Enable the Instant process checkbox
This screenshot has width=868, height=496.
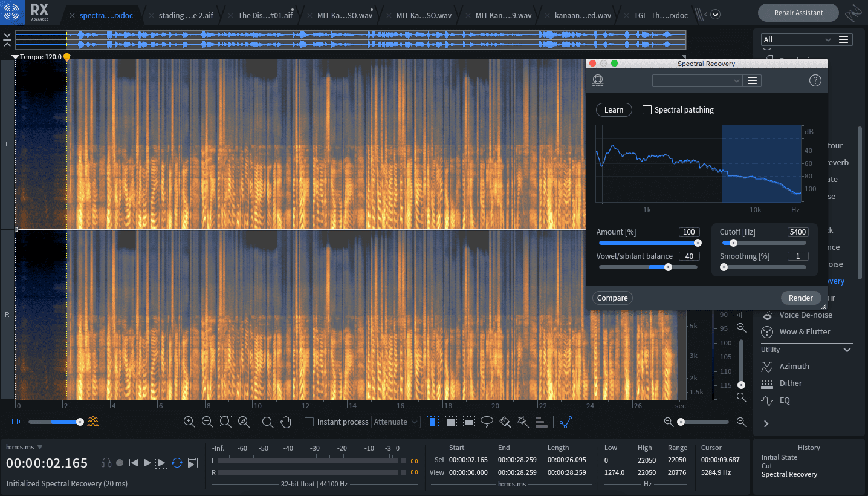coord(309,422)
